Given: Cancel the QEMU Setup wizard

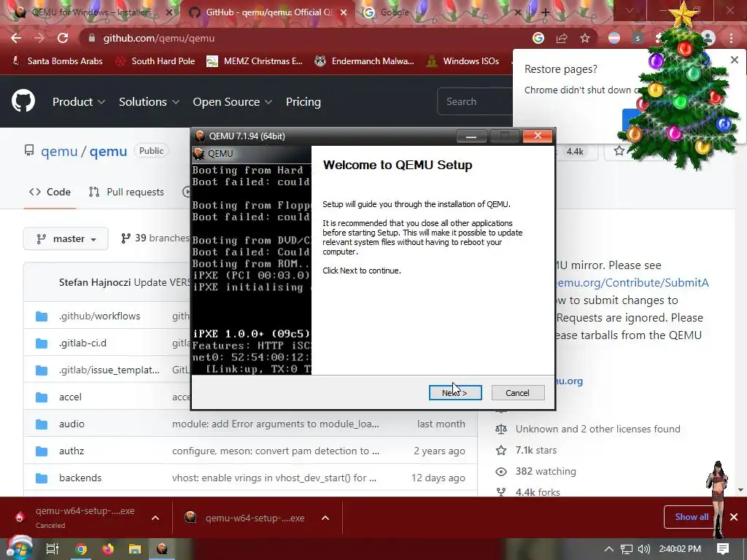Looking at the screenshot, I should (x=517, y=393).
